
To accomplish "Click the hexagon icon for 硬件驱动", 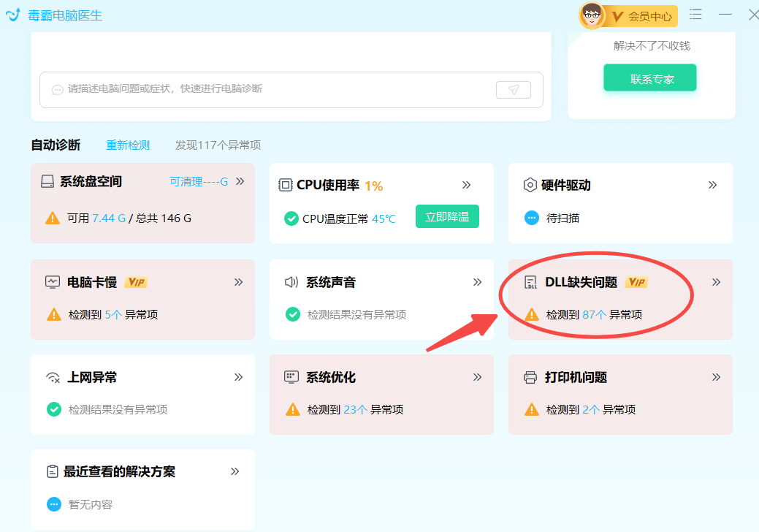I will coord(531,185).
